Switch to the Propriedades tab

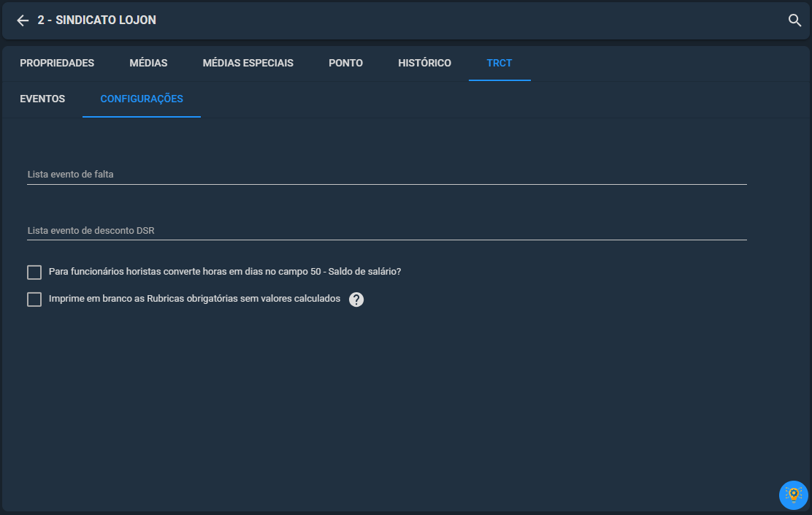[x=57, y=64]
